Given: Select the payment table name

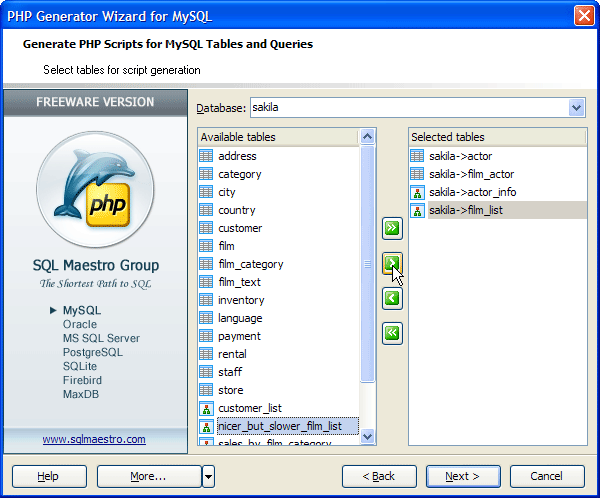Looking at the screenshot, I should point(239,336).
